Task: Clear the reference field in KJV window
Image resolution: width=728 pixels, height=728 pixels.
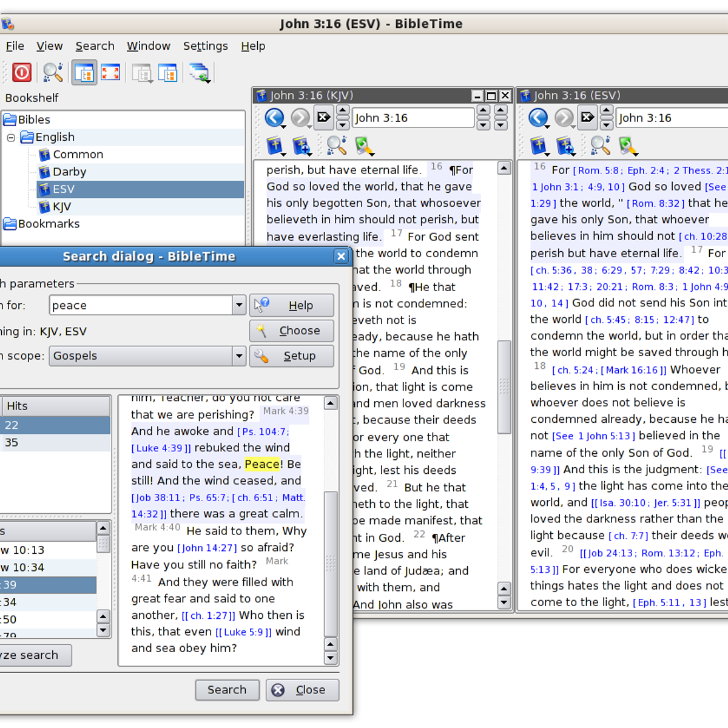Action: pos(323,117)
